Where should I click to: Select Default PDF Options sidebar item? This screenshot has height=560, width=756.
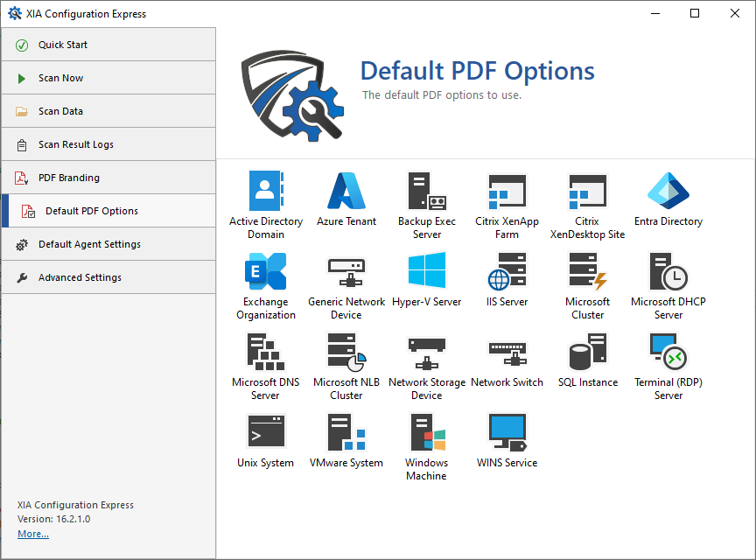(108, 211)
